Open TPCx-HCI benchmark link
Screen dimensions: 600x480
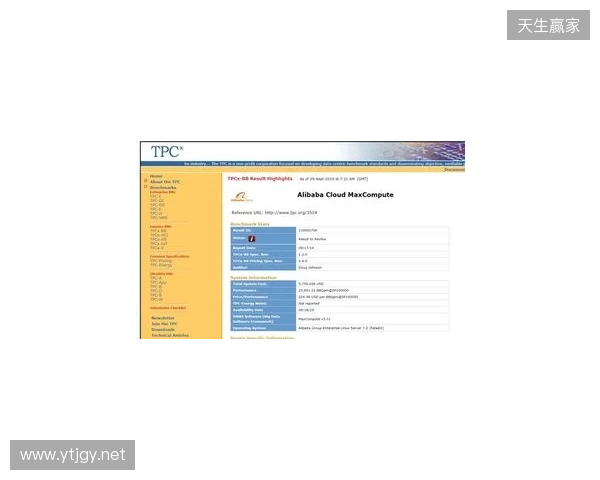click(159, 235)
